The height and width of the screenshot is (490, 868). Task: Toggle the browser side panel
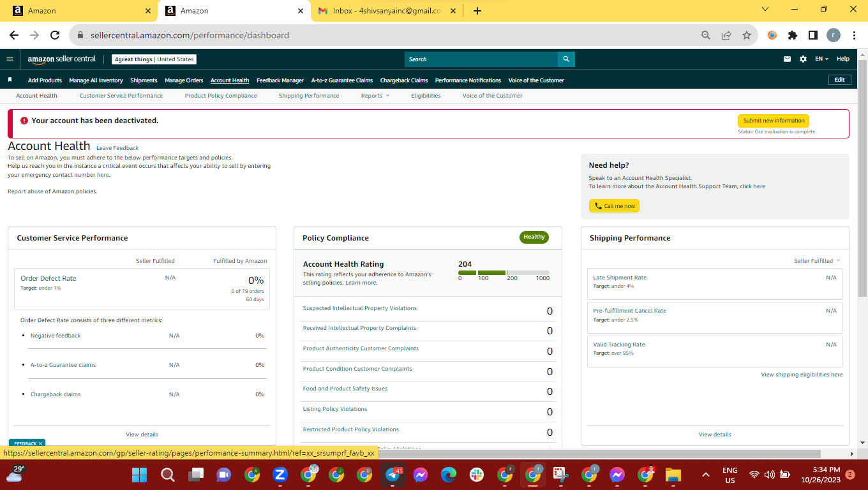pos(813,36)
